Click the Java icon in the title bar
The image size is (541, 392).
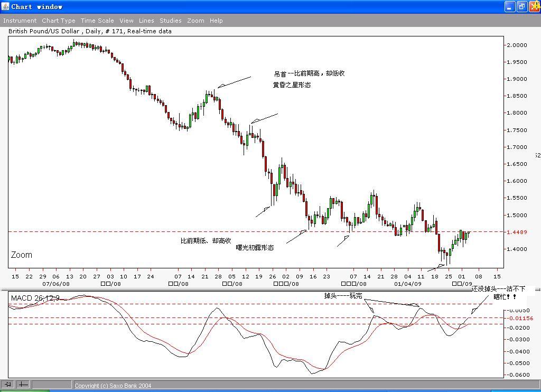[x=5, y=6]
